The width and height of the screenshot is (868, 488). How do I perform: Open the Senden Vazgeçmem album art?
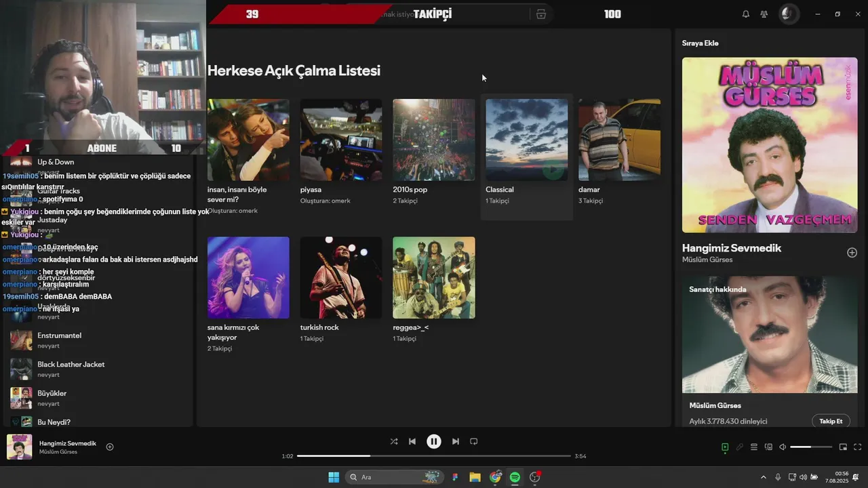click(770, 145)
